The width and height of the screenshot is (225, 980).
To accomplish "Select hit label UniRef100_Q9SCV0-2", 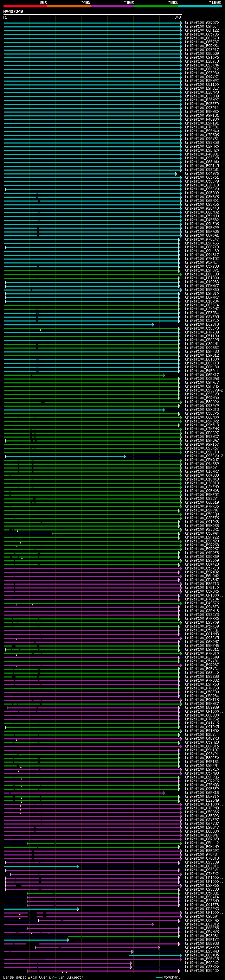I will 204,456.
